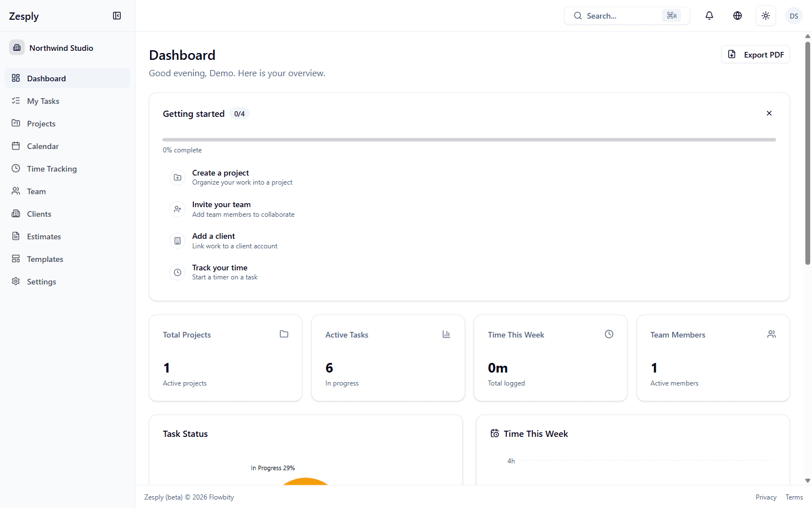
Task: Click the scrollbar up arrow
Action: click(x=807, y=36)
